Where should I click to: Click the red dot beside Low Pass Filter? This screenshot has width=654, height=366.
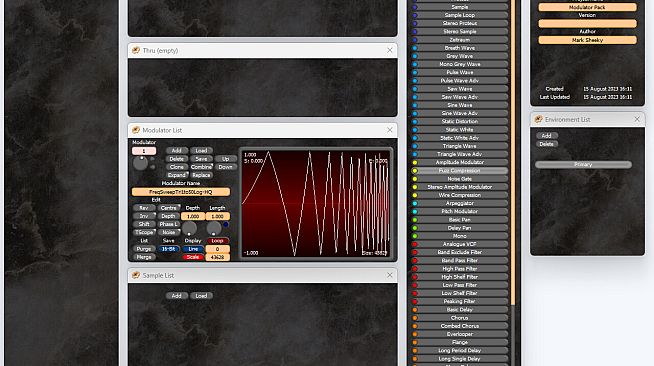click(415, 285)
